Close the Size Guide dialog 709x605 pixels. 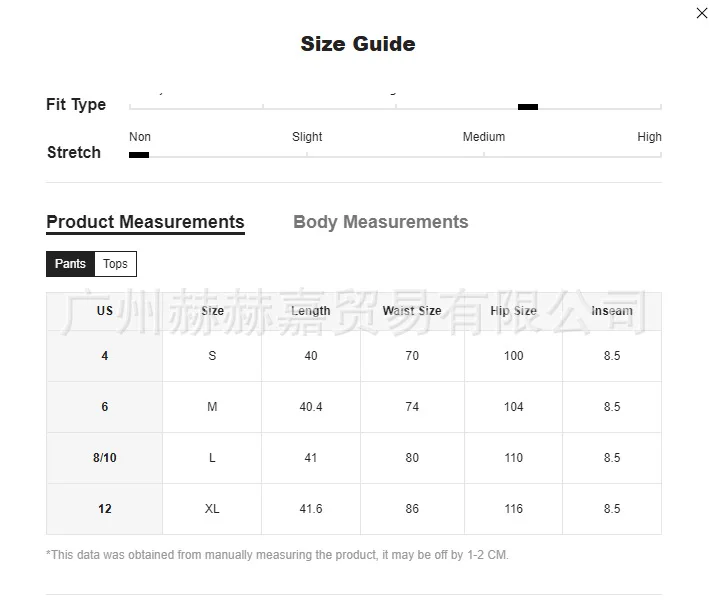coord(701,13)
